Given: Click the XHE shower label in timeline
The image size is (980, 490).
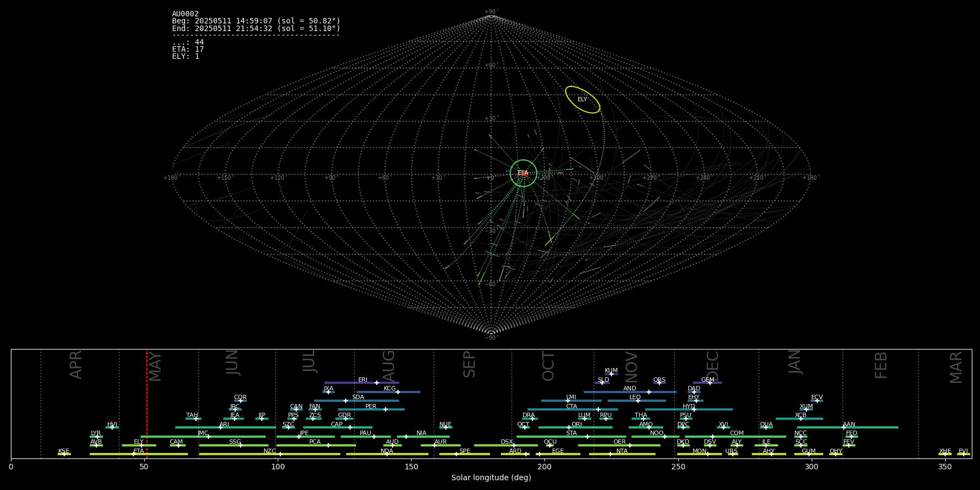Looking at the screenshot, I should point(945,451).
